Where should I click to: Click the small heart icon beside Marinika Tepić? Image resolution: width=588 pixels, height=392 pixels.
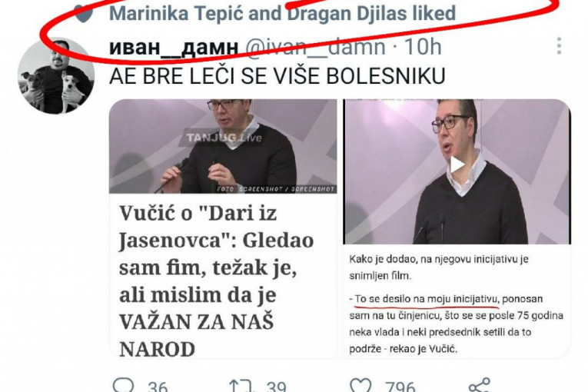point(83,14)
